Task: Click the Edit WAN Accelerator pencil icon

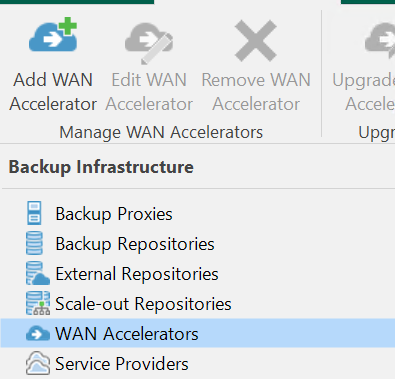Action: tap(149, 43)
